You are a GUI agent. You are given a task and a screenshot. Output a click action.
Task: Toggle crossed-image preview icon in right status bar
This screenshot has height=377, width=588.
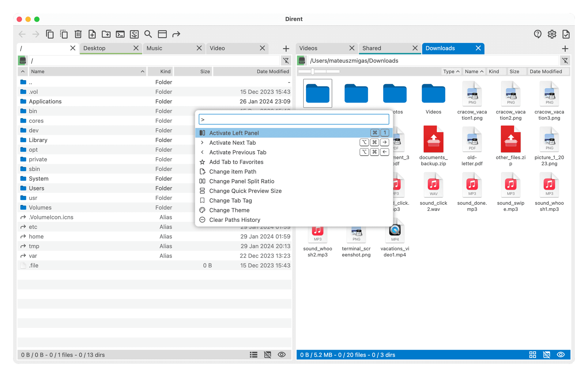tap(547, 355)
